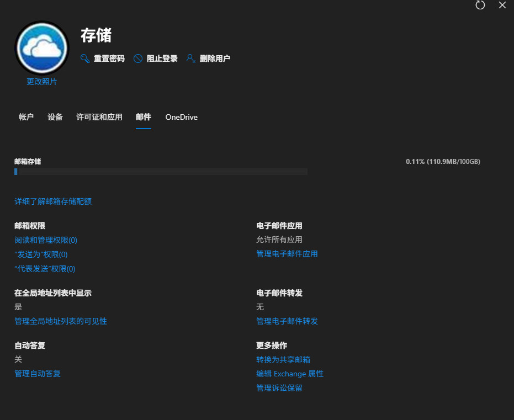Switch to the 帐户 tab
This screenshot has height=420, width=514.
26,117
